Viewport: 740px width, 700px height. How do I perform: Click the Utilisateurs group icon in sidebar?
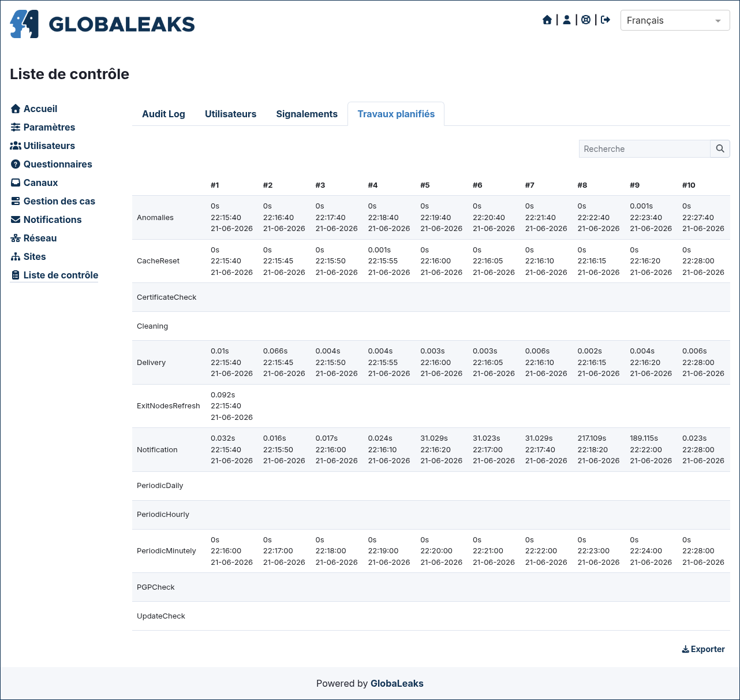pyautogui.click(x=16, y=146)
